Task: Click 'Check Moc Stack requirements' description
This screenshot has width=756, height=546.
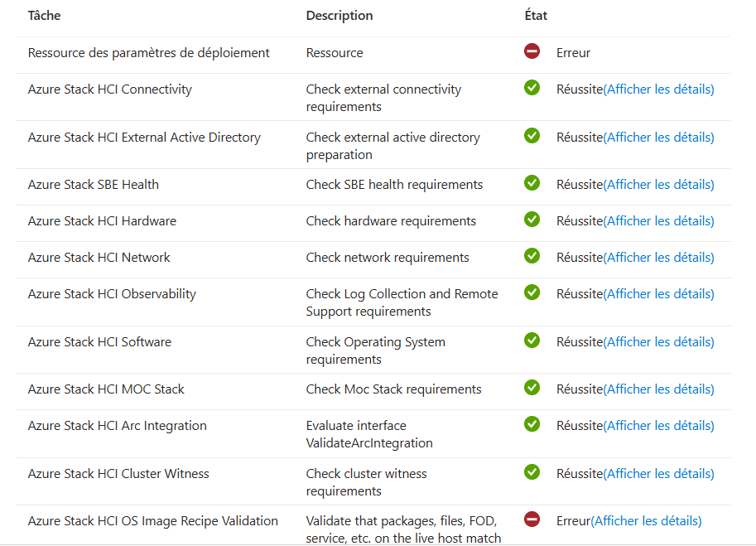Action: pos(394,389)
